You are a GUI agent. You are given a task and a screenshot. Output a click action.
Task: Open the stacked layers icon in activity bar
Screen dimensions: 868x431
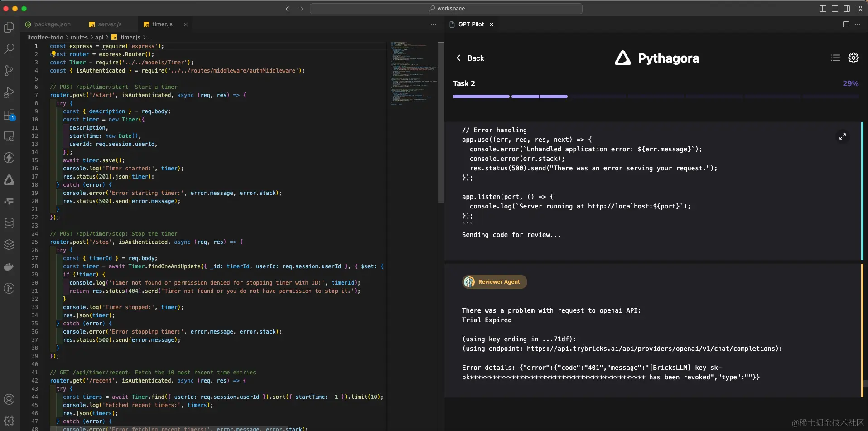click(9, 245)
